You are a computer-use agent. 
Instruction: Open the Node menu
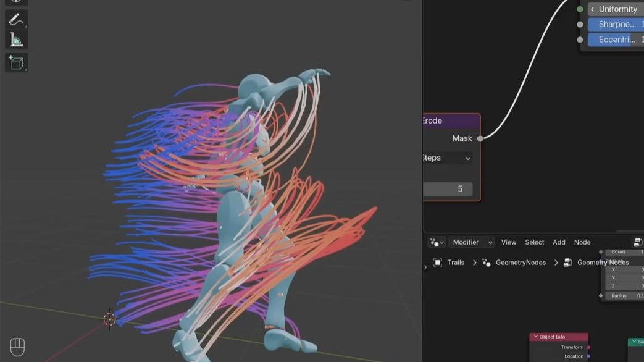point(582,242)
